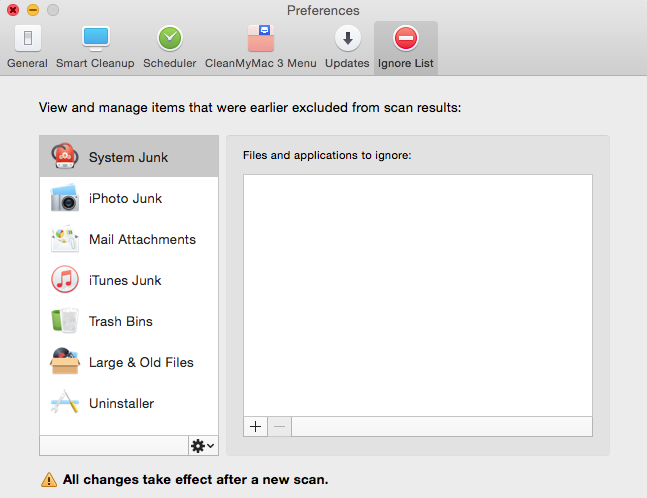Select the iTunes Junk label
Viewport: 647px width, 498px height.
coord(125,281)
